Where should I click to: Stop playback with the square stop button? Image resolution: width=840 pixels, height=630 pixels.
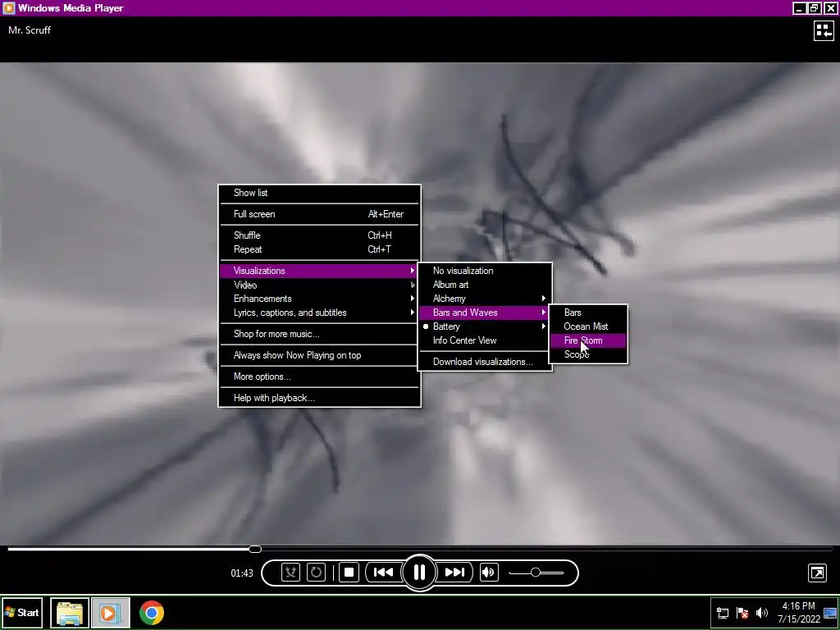pyautogui.click(x=349, y=572)
